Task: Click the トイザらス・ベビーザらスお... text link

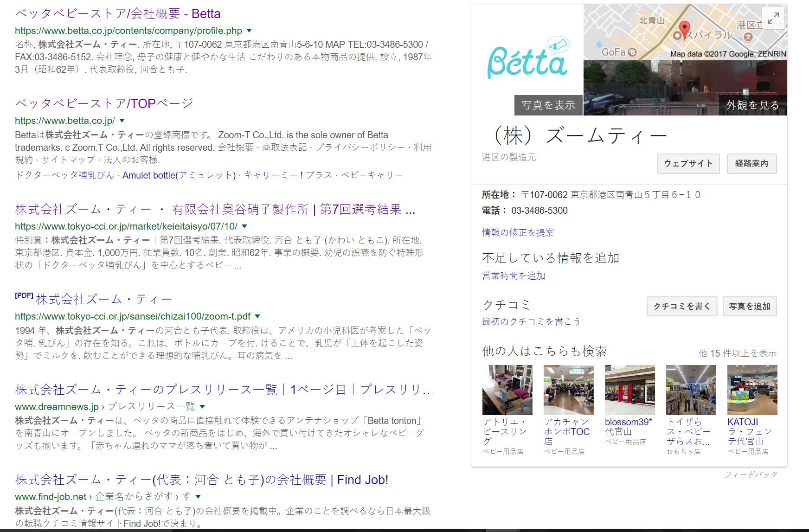Action: (x=689, y=431)
